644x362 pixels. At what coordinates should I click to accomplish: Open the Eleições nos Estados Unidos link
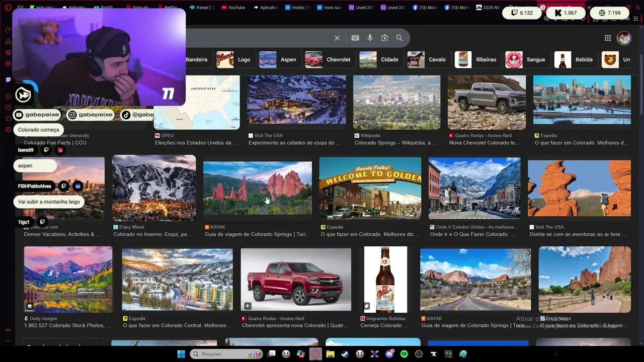point(196,143)
